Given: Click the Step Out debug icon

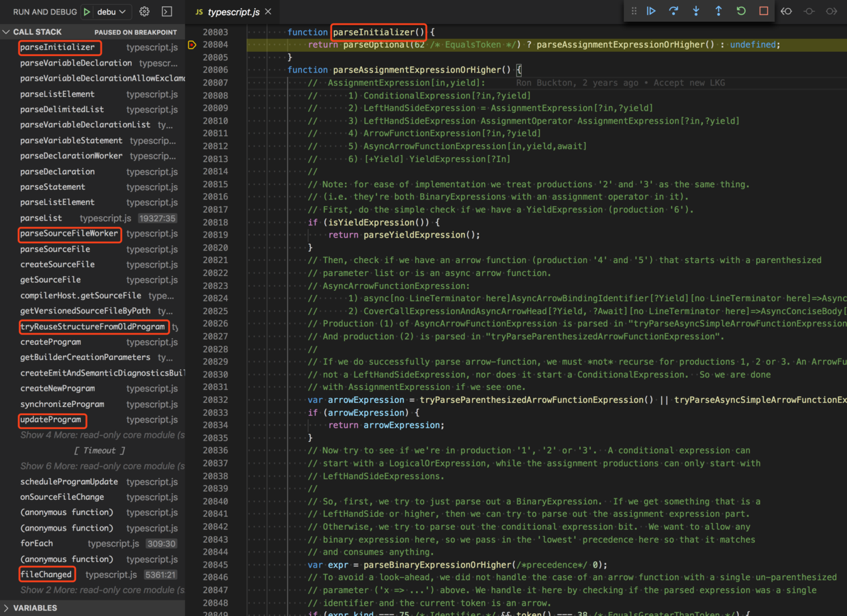Looking at the screenshot, I should tap(719, 11).
